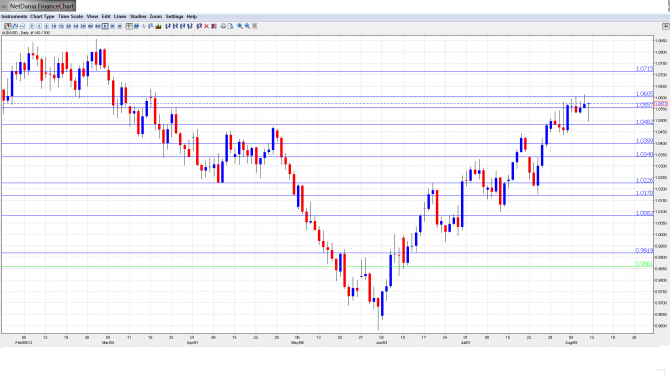This screenshot has width=670, height=376.
Task: Select the 1.0340 horizontal line label
Action: pyautogui.click(x=644, y=154)
